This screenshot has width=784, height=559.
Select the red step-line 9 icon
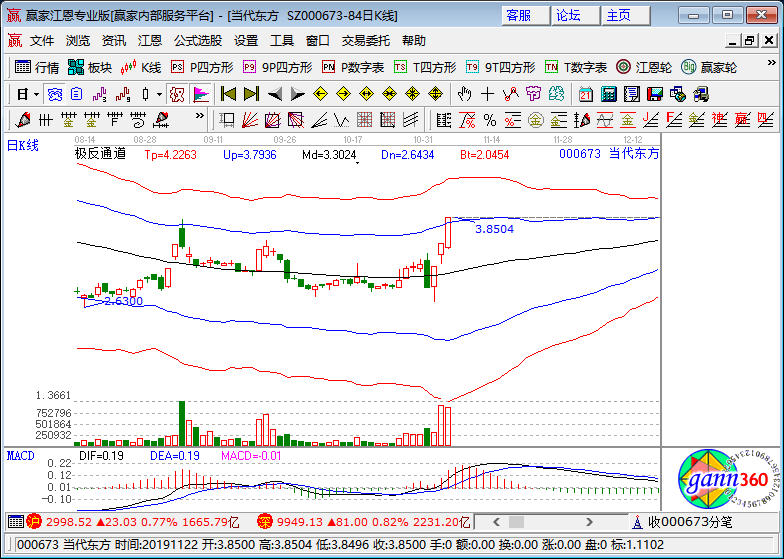[x=122, y=94]
